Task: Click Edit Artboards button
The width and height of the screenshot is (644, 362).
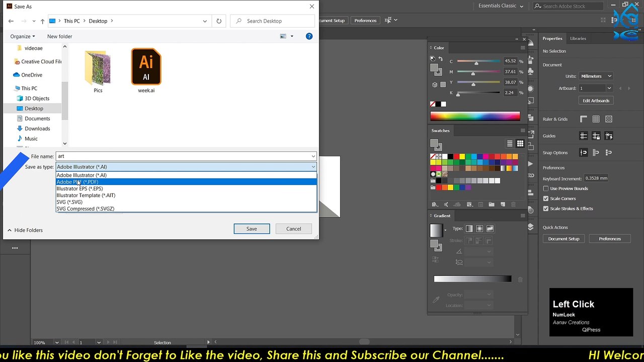Action: [596, 101]
